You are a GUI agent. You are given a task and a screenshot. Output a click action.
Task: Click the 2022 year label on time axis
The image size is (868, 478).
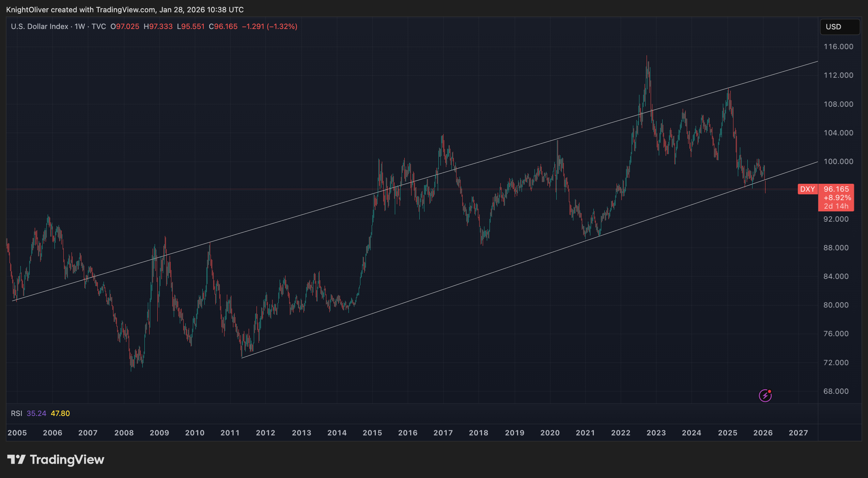pyautogui.click(x=621, y=433)
